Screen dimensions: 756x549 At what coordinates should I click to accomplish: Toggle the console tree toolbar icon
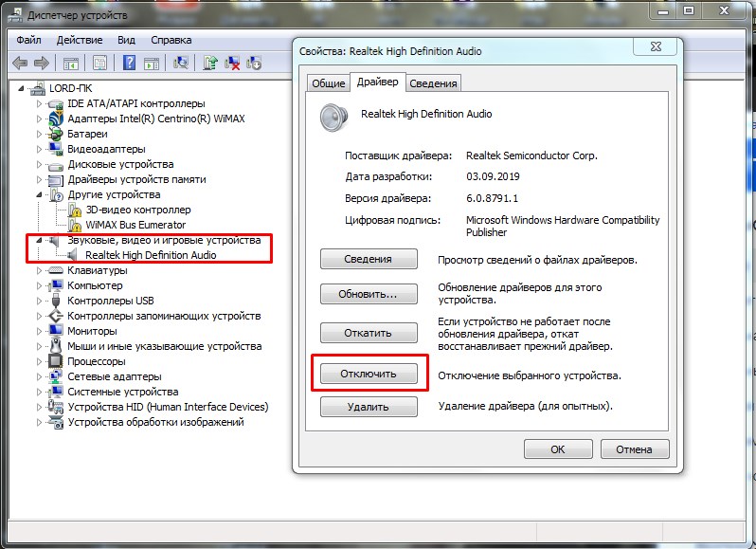pos(71,64)
